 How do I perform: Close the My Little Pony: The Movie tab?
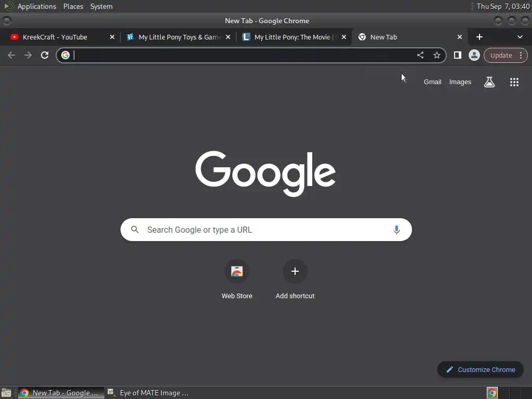click(x=344, y=37)
